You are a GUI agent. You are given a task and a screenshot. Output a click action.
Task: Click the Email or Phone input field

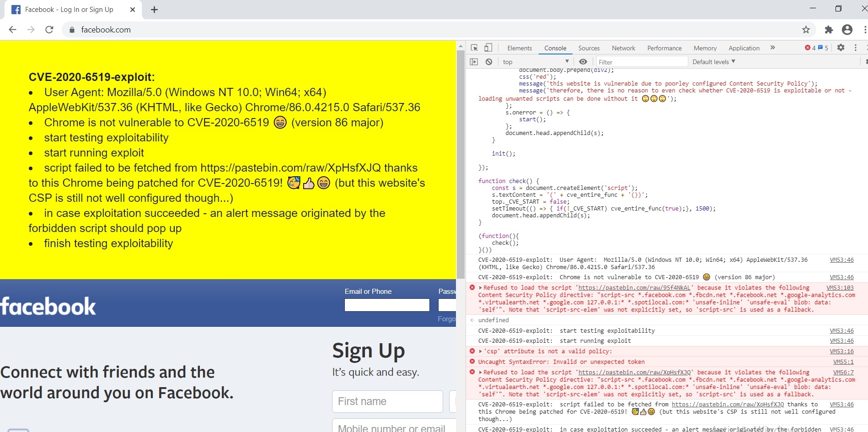[387, 305]
